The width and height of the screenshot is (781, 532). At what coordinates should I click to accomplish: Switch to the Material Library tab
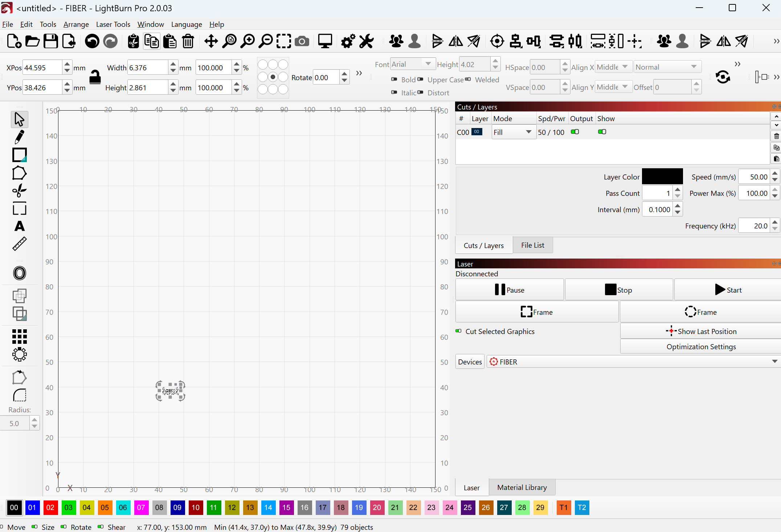coord(522,487)
